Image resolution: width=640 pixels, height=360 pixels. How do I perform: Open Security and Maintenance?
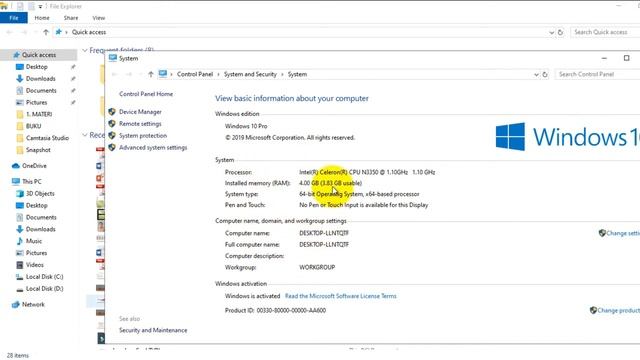click(x=153, y=330)
